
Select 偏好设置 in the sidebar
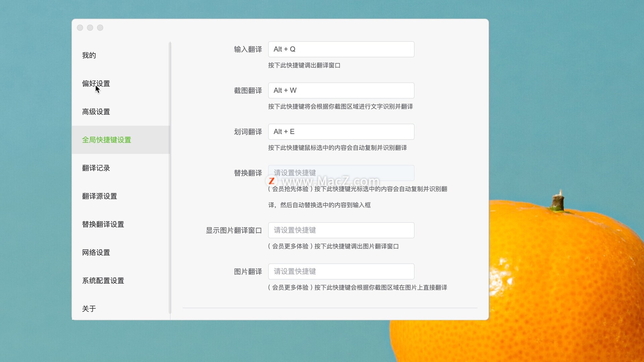[121, 83]
